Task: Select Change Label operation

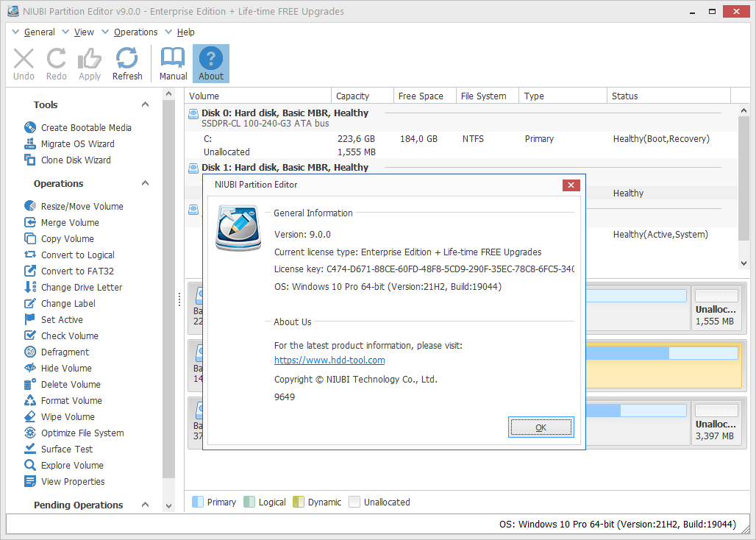Action: (x=60, y=303)
